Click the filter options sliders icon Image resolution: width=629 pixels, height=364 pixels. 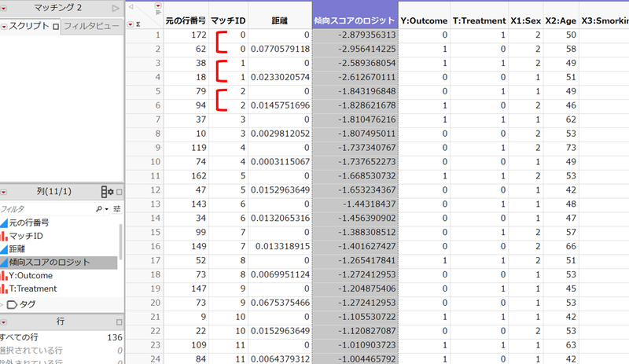116,209
